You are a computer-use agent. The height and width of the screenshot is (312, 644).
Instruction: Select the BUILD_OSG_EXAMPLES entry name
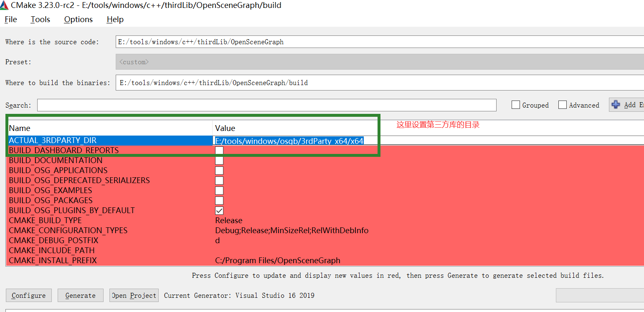(x=51, y=191)
